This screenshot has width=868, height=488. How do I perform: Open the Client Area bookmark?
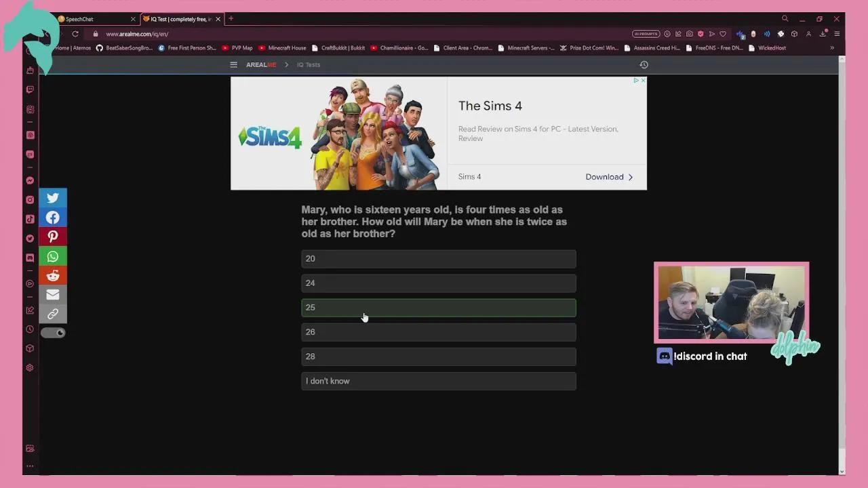click(x=462, y=48)
